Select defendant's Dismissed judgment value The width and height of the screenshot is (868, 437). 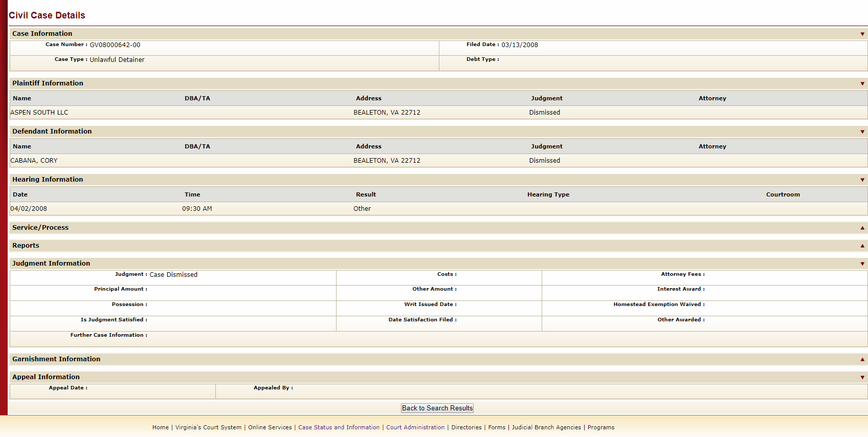(545, 161)
